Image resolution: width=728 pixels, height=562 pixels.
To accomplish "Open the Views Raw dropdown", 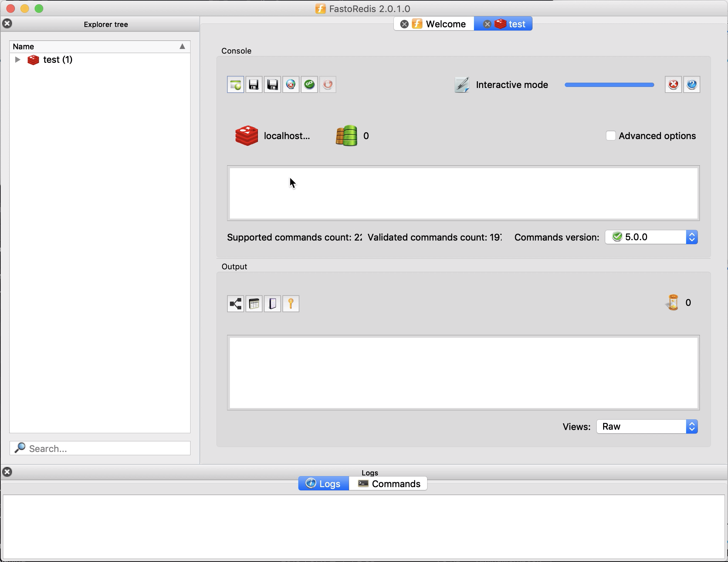I will [x=647, y=426].
